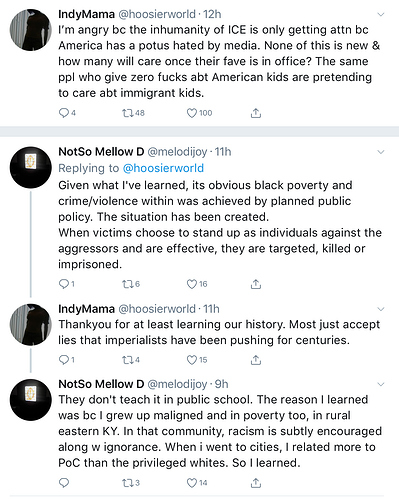Viewport: 399px width, 499px height.
Task: Retweet the tweet with 4 retweets
Action: [127, 360]
